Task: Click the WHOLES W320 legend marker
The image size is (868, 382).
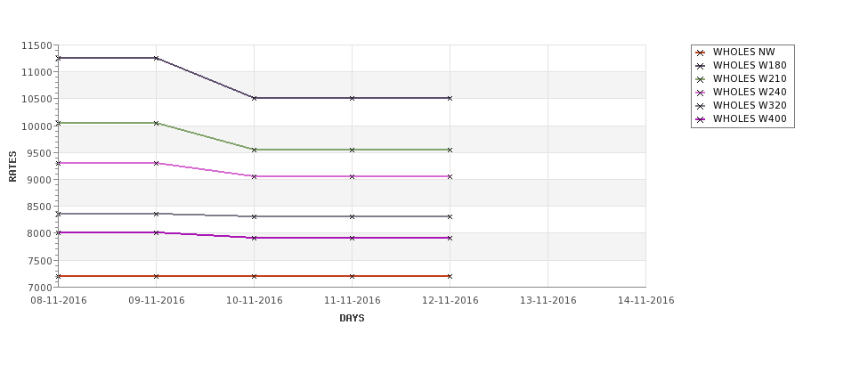Action: [x=701, y=106]
